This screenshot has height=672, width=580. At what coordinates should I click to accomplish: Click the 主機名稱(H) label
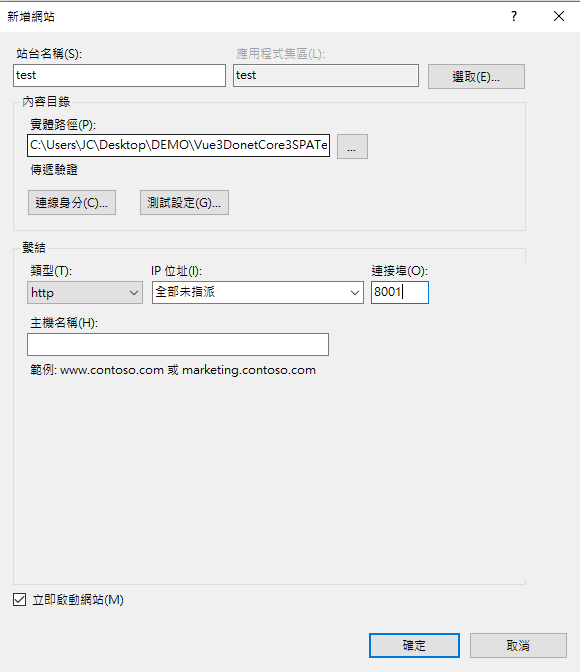coord(64,323)
